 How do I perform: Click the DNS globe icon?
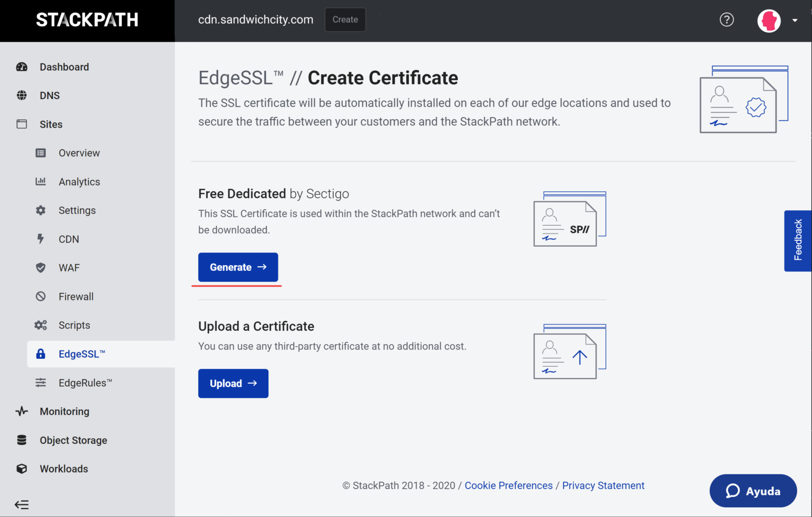coord(22,95)
